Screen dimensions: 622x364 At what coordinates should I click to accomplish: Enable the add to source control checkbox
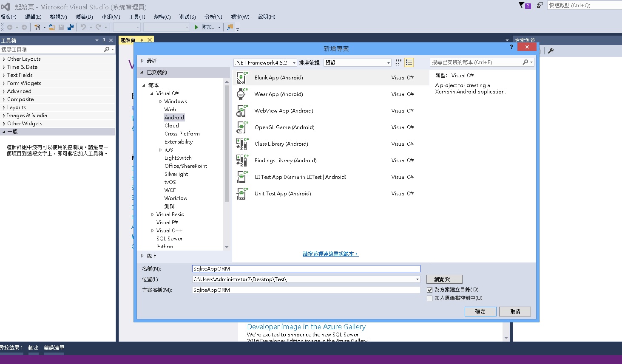(x=429, y=298)
